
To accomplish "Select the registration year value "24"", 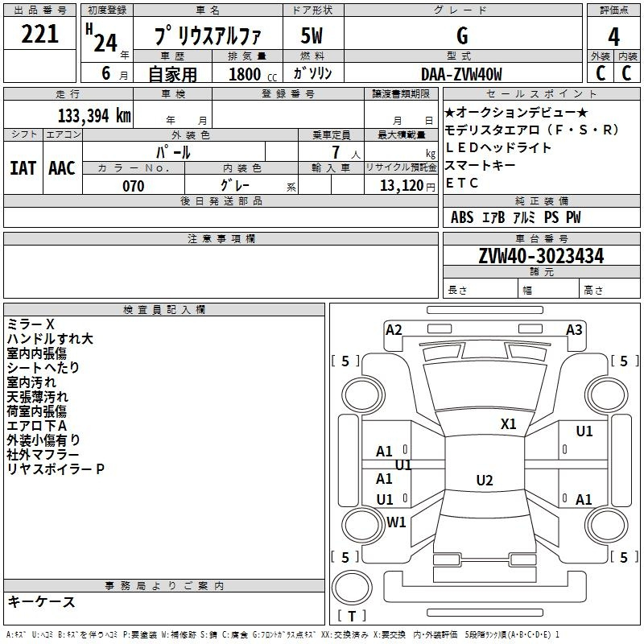I will pyautogui.click(x=105, y=43).
